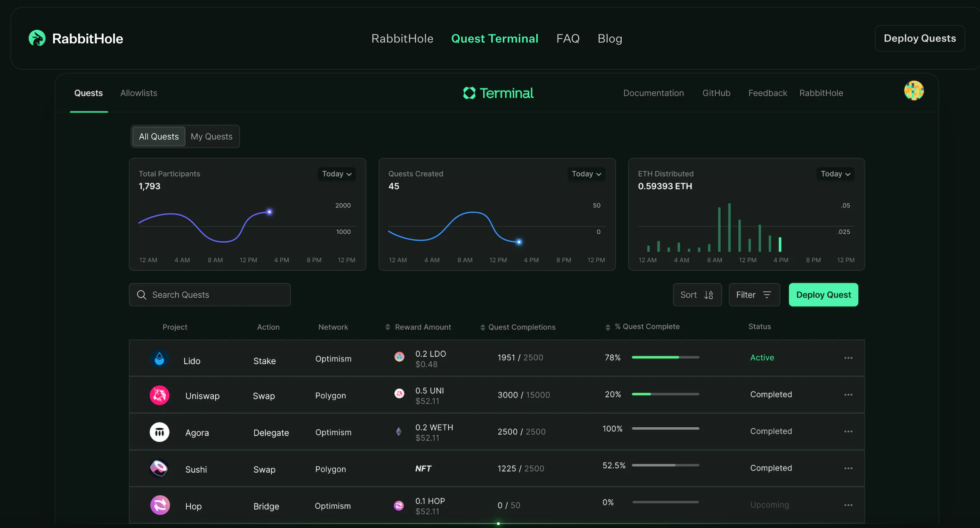Open the user avatar profile icon
The height and width of the screenshot is (528, 980).
coord(914,91)
